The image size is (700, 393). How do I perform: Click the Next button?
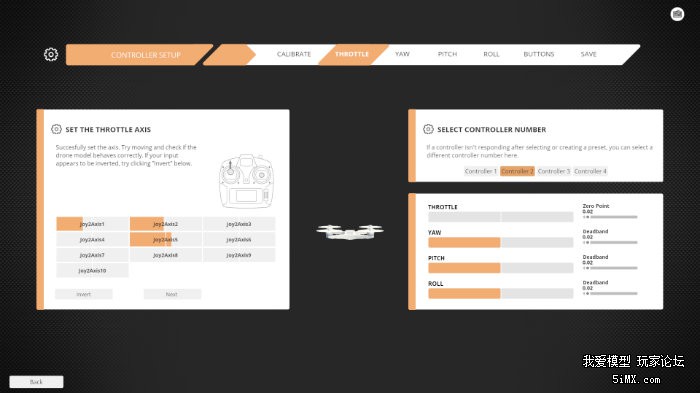pyautogui.click(x=172, y=294)
